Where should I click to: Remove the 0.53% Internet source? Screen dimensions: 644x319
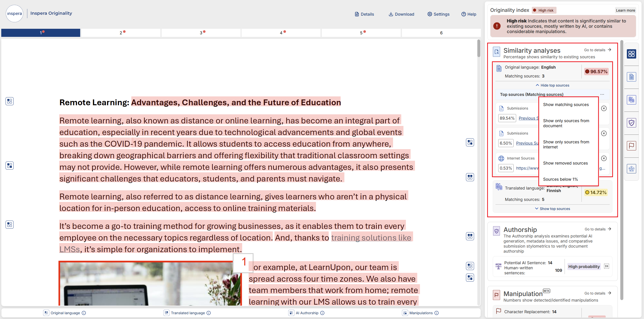604,158
